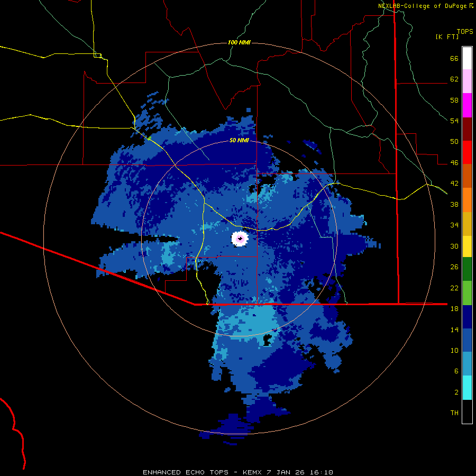
Task: Click the '58' legend value
Action: (454, 100)
